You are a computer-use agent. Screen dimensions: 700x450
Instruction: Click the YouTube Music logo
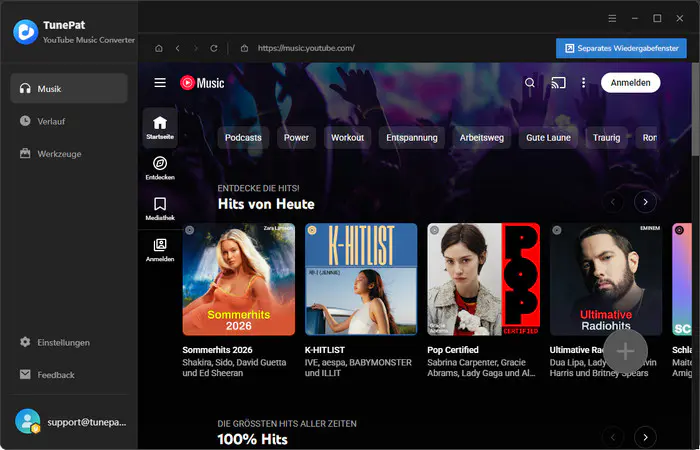(x=202, y=83)
